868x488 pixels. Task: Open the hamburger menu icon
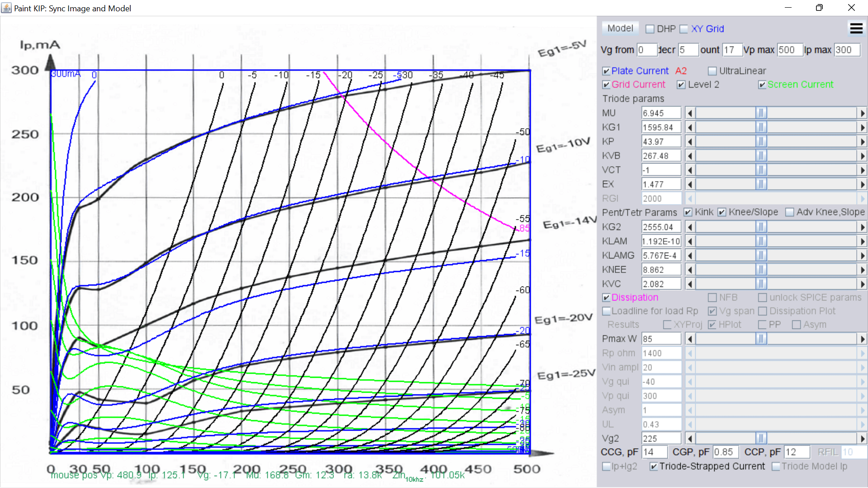tap(856, 28)
